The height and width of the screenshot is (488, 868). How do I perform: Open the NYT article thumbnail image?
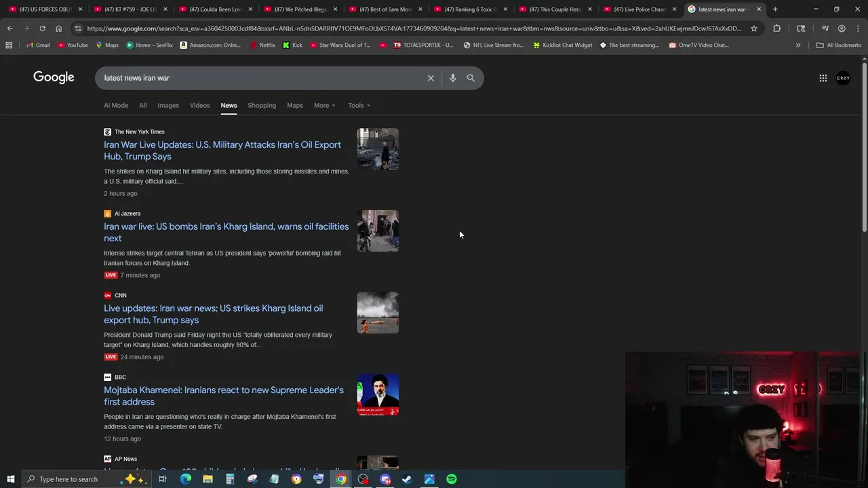click(378, 149)
